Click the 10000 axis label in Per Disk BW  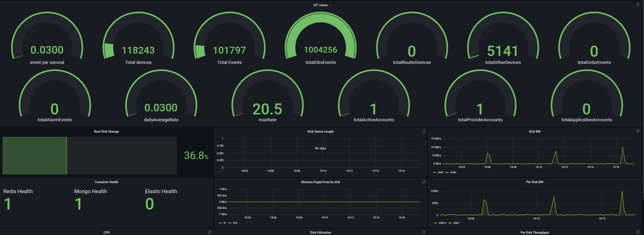434,191
